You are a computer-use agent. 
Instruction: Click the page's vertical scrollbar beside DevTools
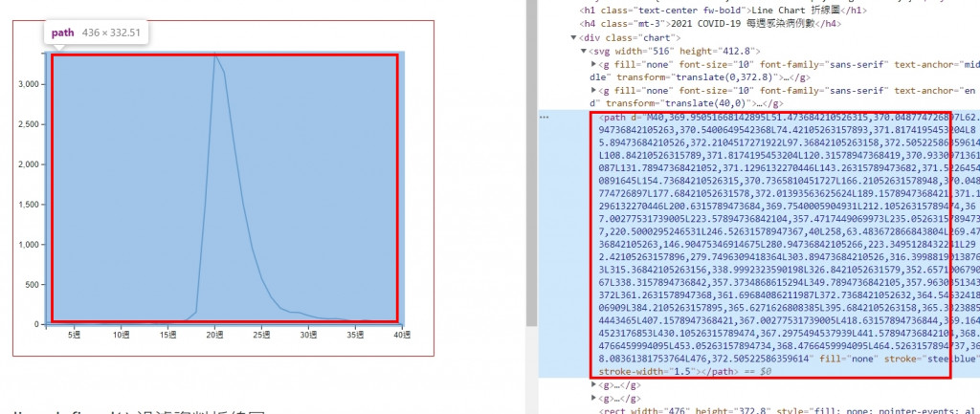[530, 163]
